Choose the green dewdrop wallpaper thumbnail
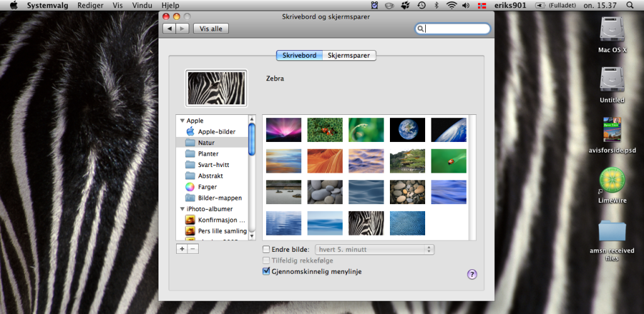Viewport: 644px width, 314px height. click(367, 130)
